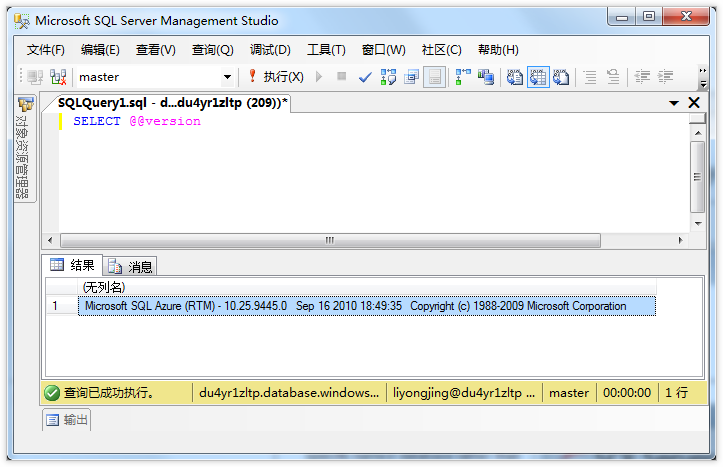Viewport: 723px width, 467px height.
Task: Toggle Include Client Statistics
Action: pyautogui.click(x=486, y=77)
